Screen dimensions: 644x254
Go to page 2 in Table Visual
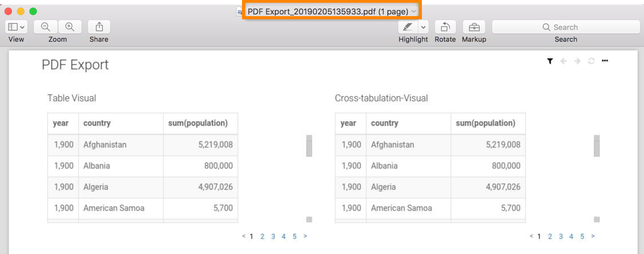[x=263, y=237]
